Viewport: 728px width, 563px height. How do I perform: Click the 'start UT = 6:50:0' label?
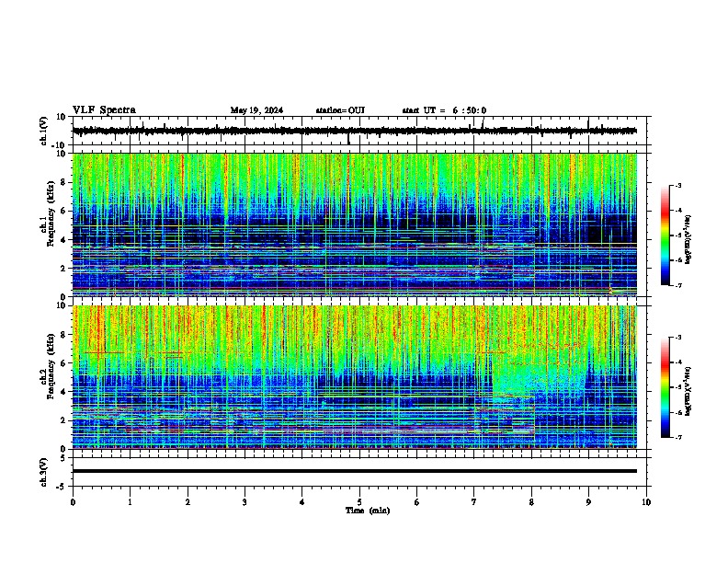(444, 110)
